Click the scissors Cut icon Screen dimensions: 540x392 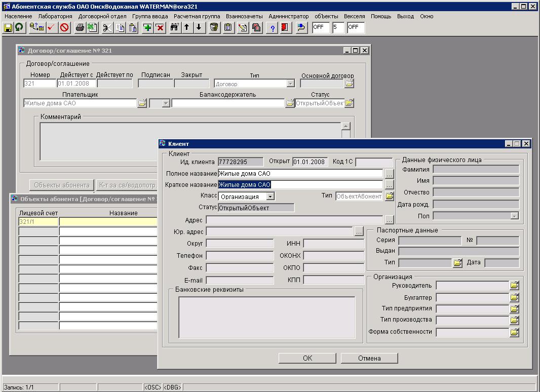pos(107,27)
